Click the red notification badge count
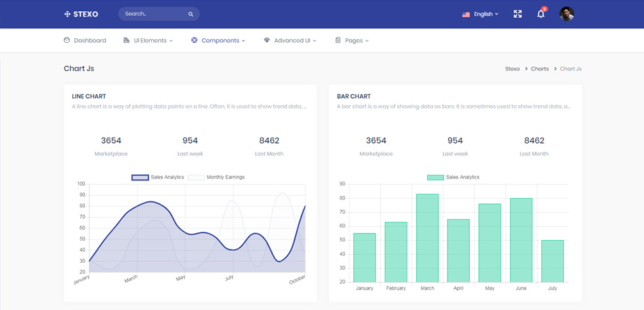 coord(545,9)
